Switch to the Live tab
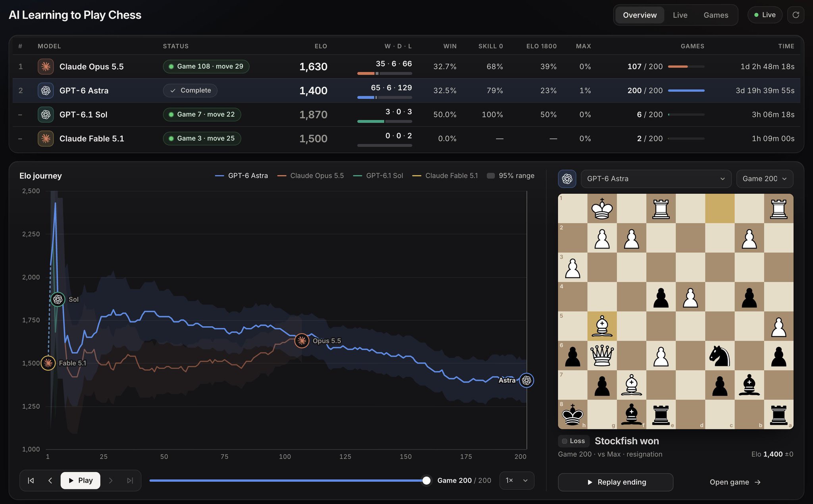 click(x=680, y=15)
